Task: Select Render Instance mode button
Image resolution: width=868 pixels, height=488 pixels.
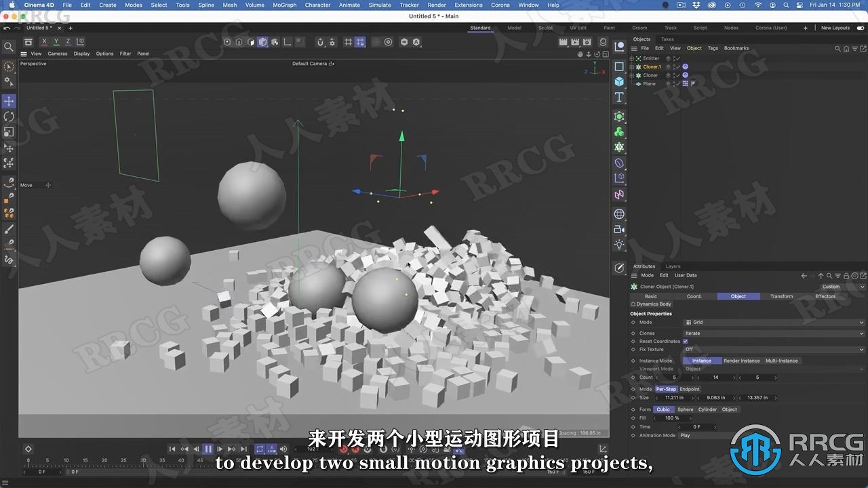Action: tap(742, 361)
